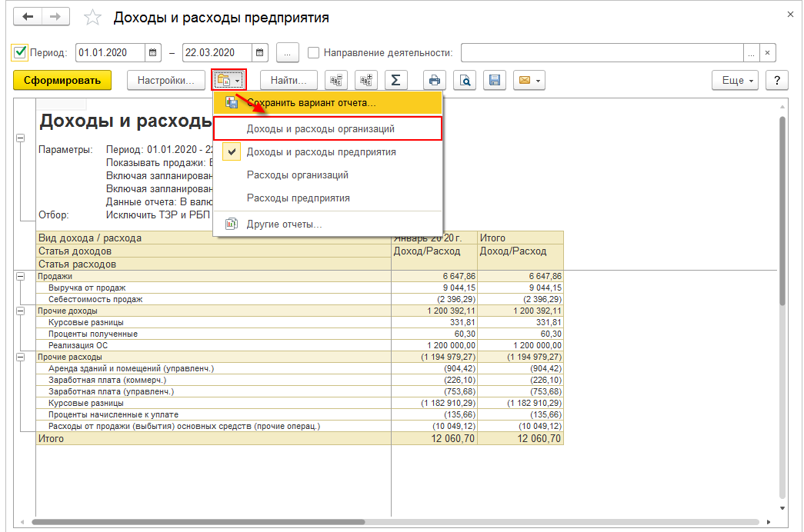Choose Сохранить вариант отчета menu entry

coord(311,102)
